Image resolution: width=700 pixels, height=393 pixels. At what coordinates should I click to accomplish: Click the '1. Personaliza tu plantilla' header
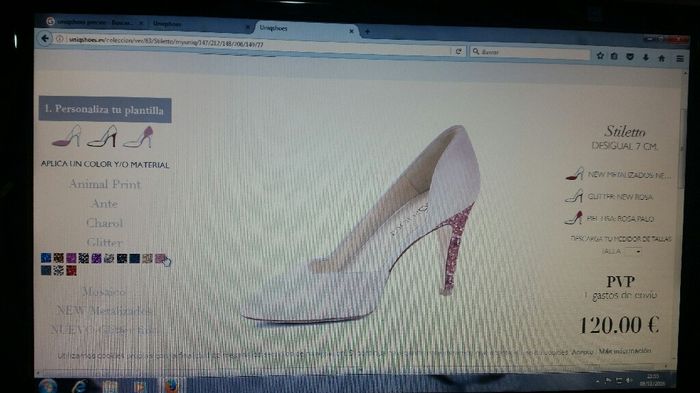[105, 110]
